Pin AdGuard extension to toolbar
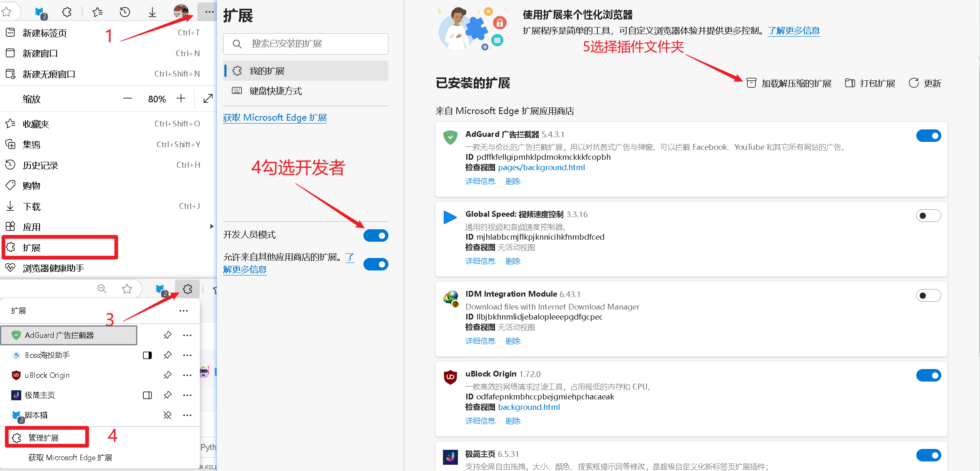Image resolution: width=980 pixels, height=471 pixels. point(167,335)
